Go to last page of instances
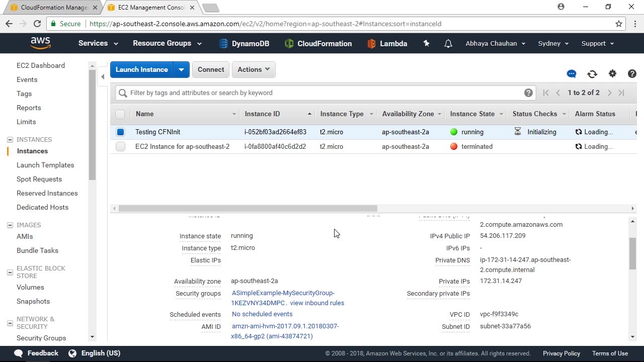The height and width of the screenshot is (362, 644). (x=621, y=93)
